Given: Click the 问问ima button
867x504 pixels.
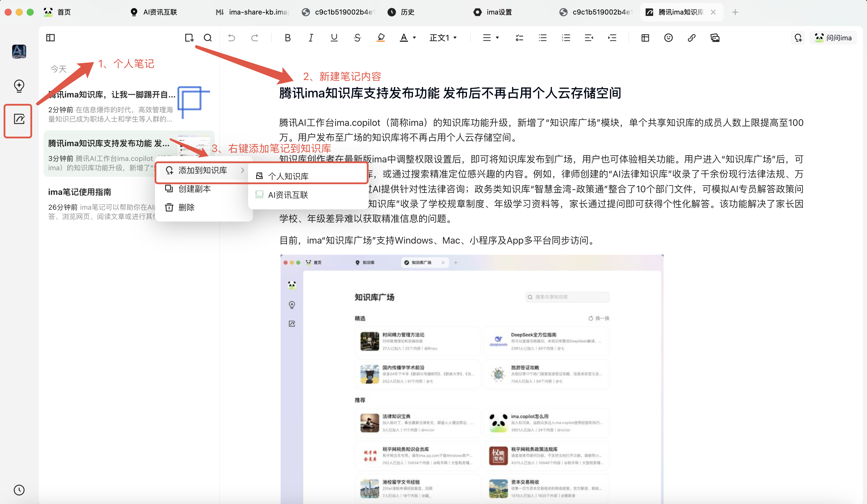Looking at the screenshot, I should click(x=833, y=38).
